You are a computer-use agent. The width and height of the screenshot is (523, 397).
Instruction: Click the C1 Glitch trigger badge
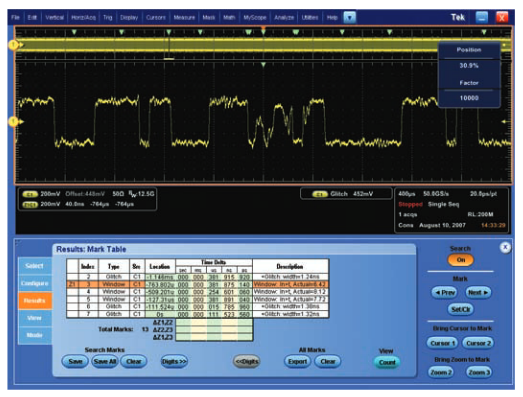[x=320, y=194]
